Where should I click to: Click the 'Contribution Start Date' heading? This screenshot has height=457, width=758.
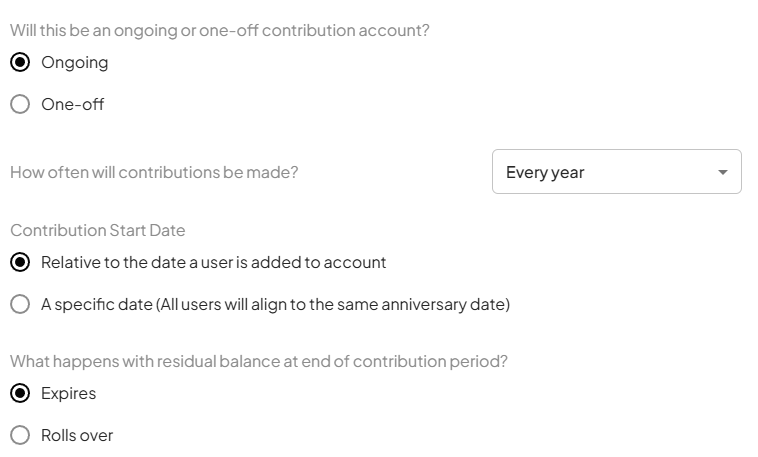point(97,230)
